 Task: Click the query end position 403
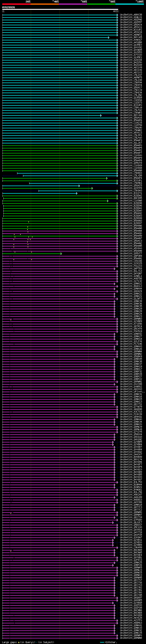(x=115, y=11)
